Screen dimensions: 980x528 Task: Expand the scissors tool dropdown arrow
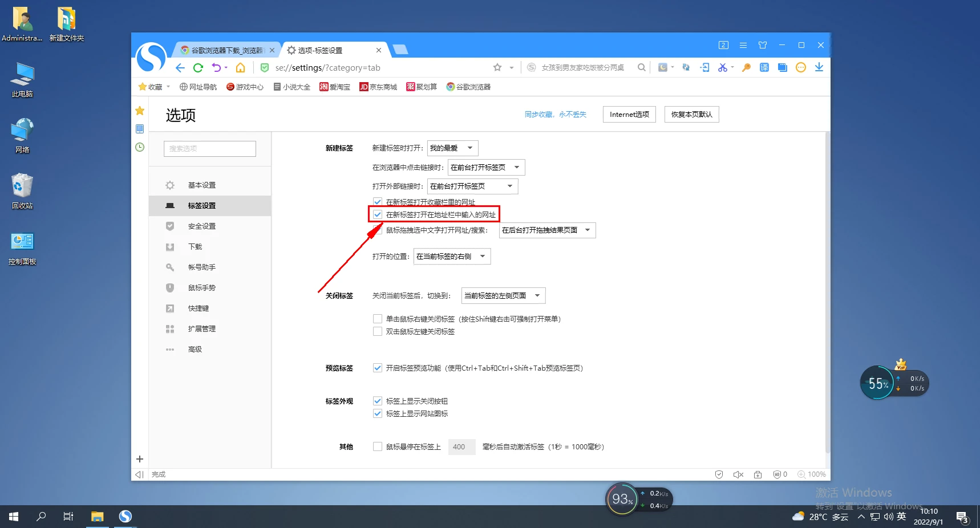pos(732,67)
